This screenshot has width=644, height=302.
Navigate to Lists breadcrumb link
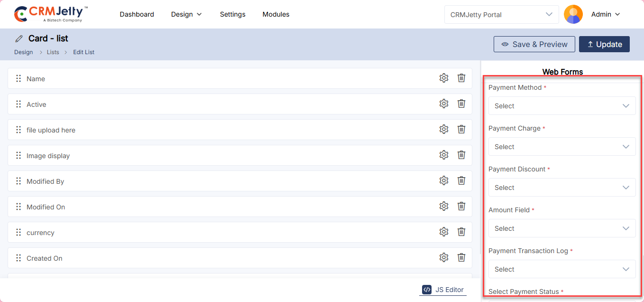point(53,52)
